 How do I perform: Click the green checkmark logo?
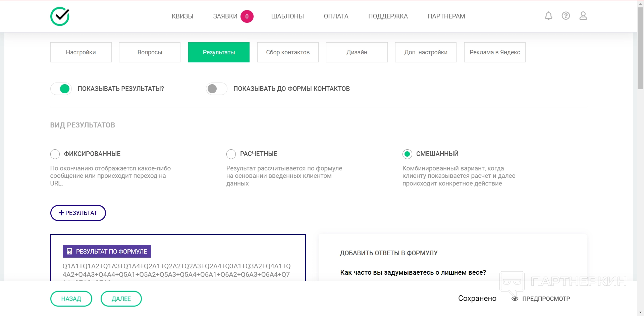coord(60,16)
